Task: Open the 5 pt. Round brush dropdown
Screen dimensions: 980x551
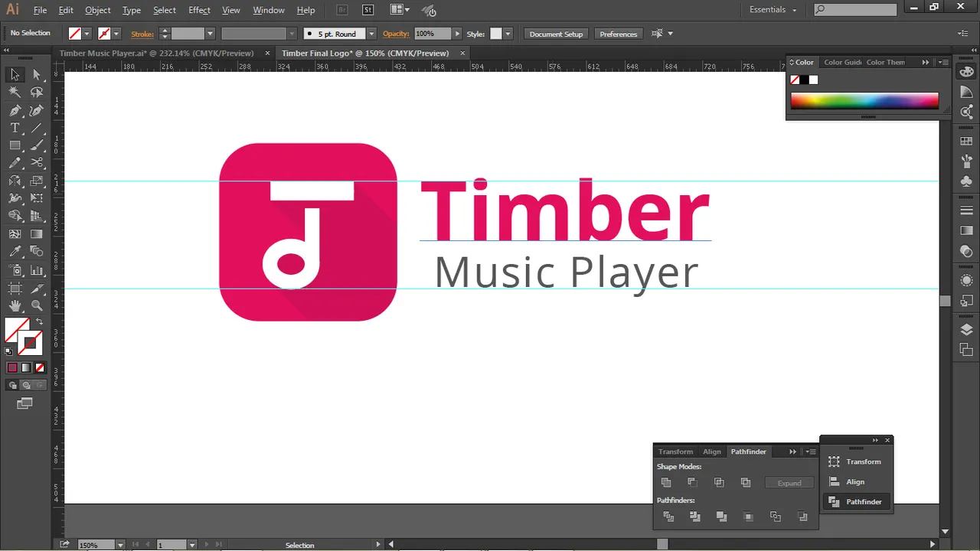Action: tap(371, 34)
